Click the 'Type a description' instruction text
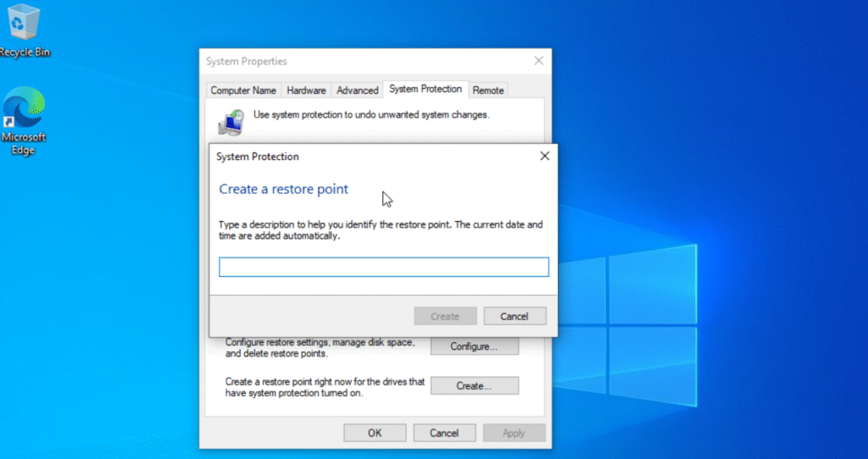 [381, 230]
